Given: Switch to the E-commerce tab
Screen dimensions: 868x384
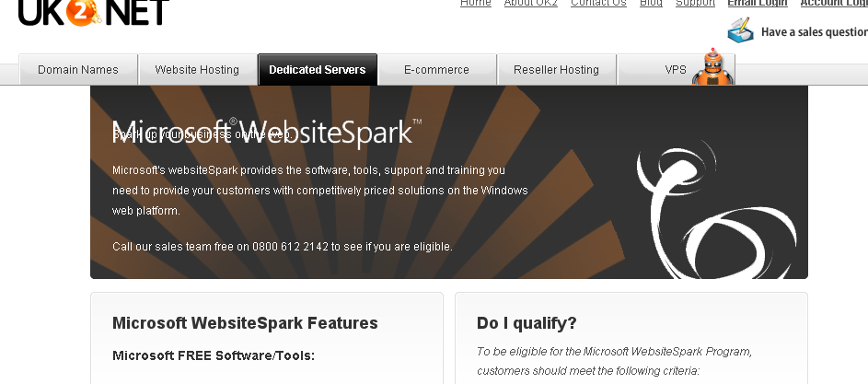Looking at the screenshot, I should click(437, 70).
